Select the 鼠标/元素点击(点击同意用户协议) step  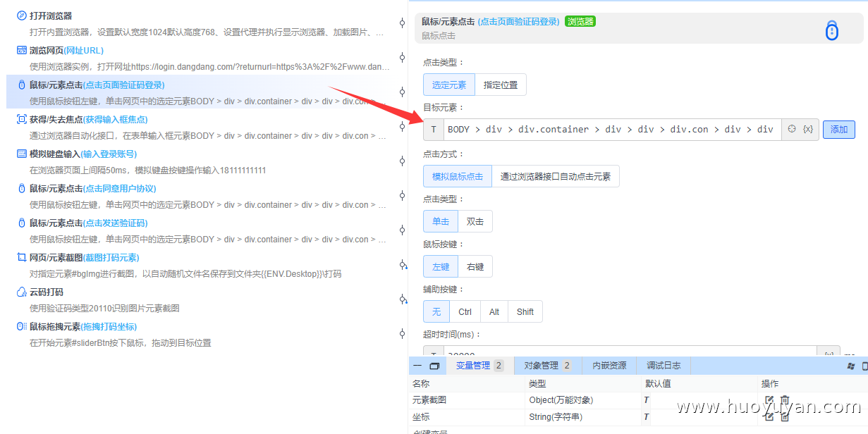pos(197,197)
